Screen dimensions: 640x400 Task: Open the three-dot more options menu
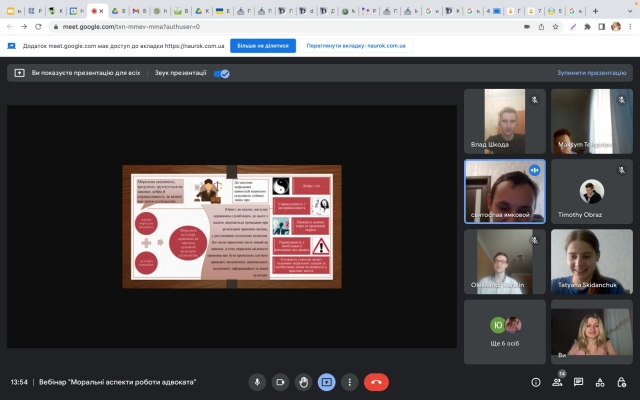click(349, 382)
